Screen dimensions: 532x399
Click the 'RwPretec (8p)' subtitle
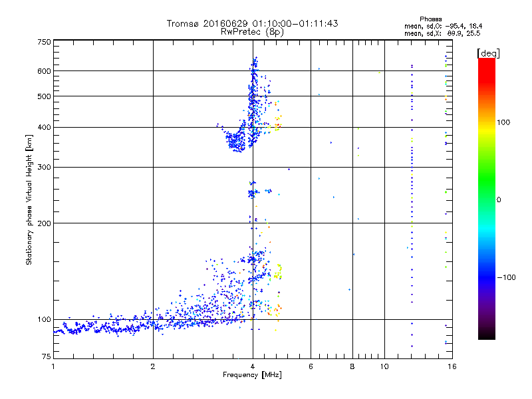(x=252, y=32)
